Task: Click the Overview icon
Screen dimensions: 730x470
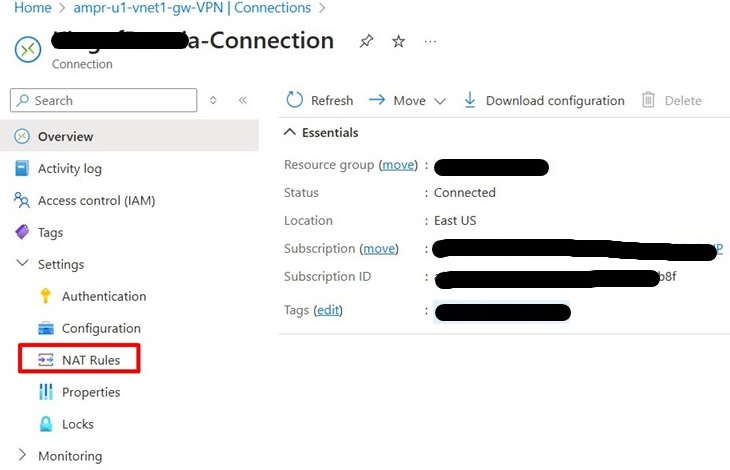Action: [22, 136]
